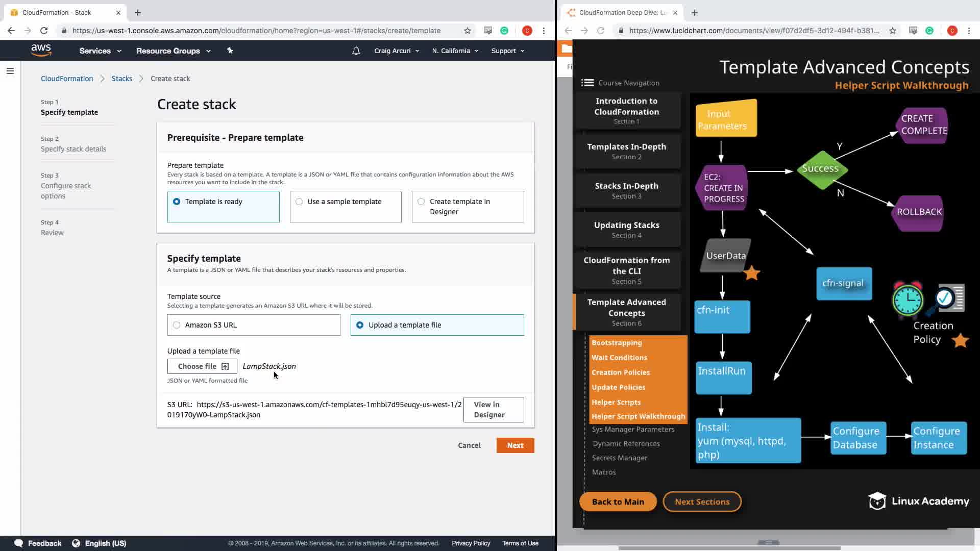Choose Use a sample template option
This screenshot has height=551, width=980.
click(x=299, y=202)
